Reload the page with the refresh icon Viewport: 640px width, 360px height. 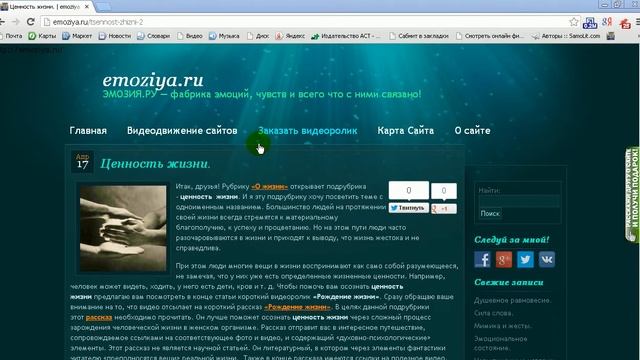coord(30,22)
